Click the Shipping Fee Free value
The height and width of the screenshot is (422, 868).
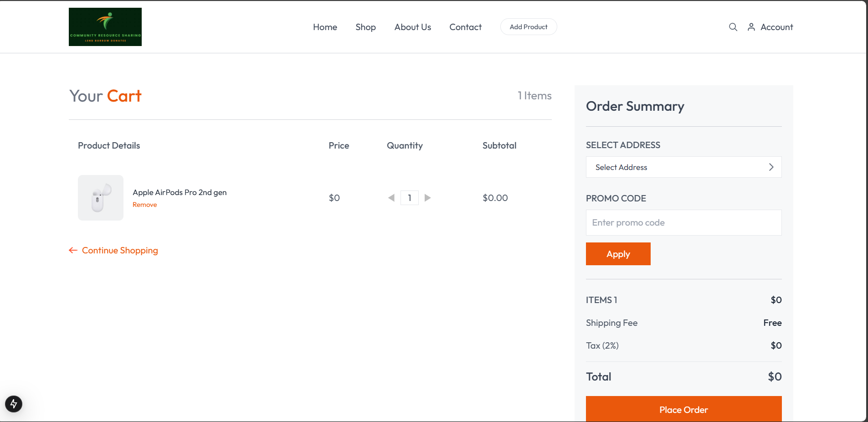coord(772,323)
